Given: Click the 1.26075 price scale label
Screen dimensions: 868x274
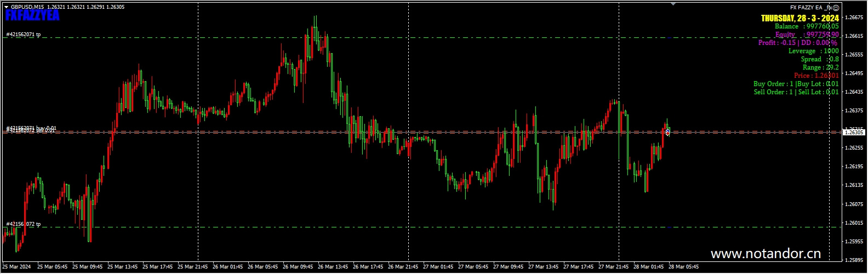Looking at the screenshot, I should 854,204.
